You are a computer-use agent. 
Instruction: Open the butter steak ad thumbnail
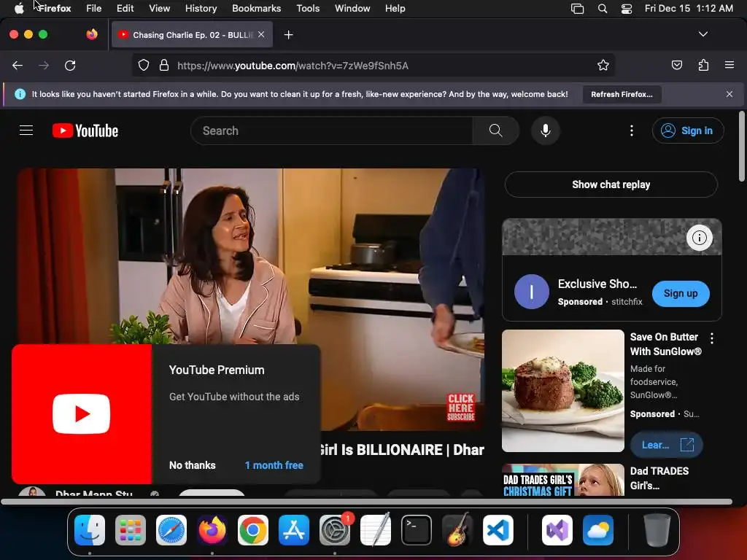click(x=563, y=391)
